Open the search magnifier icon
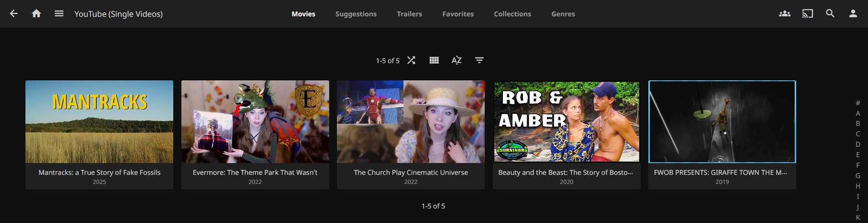Viewport: 868px width, 223px height. pyautogui.click(x=830, y=14)
